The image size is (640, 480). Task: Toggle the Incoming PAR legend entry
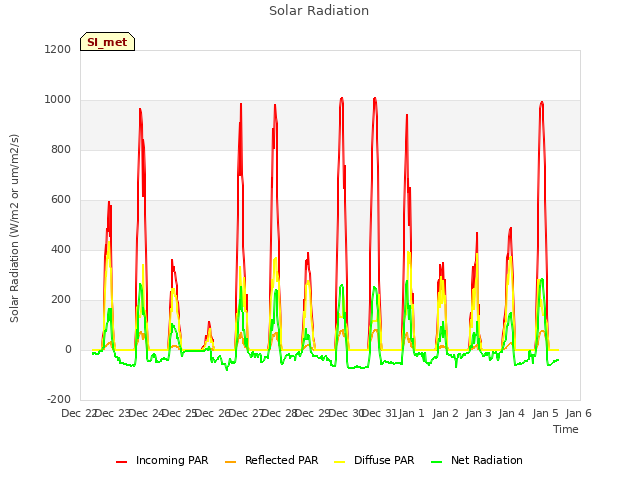162,460
